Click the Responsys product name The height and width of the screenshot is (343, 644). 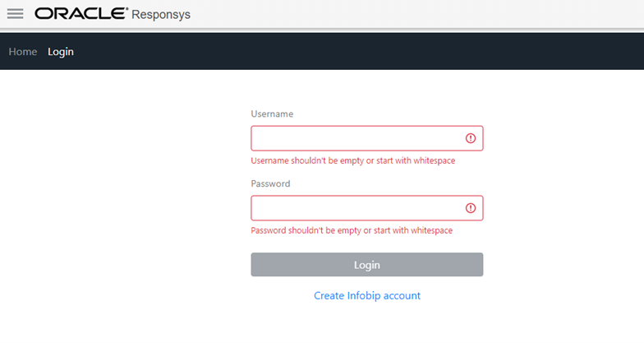click(161, 14)
